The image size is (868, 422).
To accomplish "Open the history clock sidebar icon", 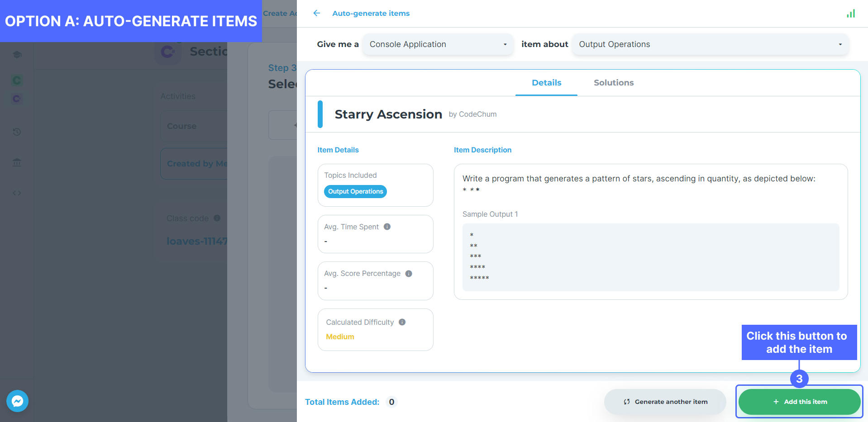I will point(17,132).
